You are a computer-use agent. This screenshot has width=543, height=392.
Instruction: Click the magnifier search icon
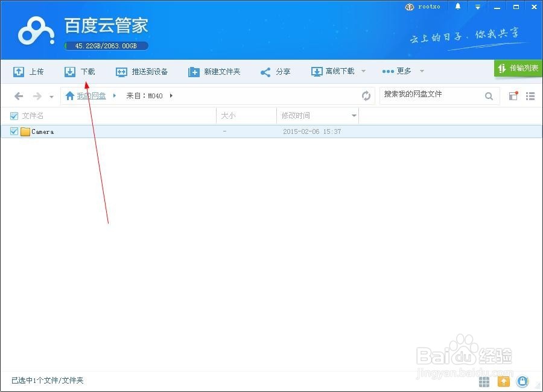pyautogui.click(x=489, y=96)
